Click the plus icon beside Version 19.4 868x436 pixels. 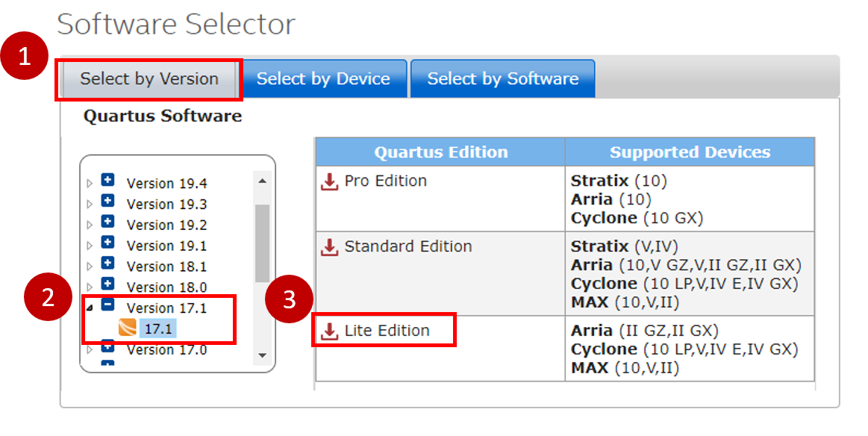107,181
